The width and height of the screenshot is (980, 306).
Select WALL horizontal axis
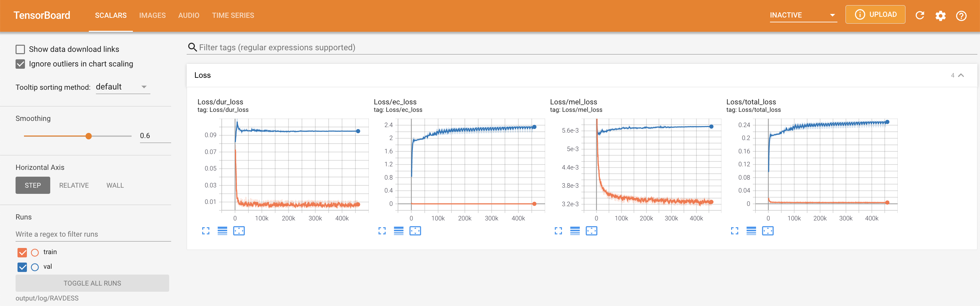[115, 185]
